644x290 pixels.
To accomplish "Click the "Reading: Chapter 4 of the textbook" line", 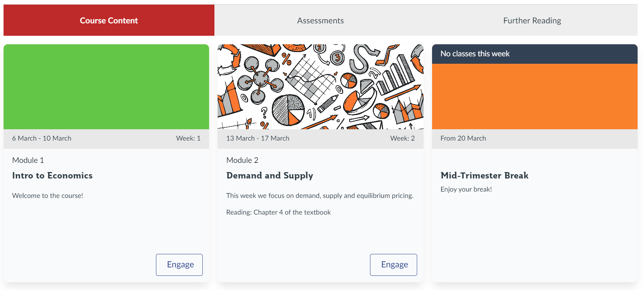I will tap(278, 212).
